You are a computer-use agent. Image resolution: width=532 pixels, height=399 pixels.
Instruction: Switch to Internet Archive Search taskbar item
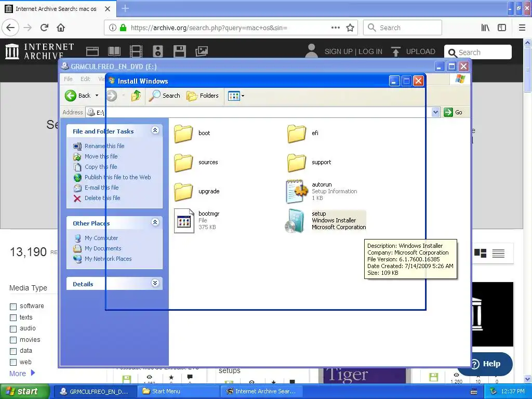261,392
